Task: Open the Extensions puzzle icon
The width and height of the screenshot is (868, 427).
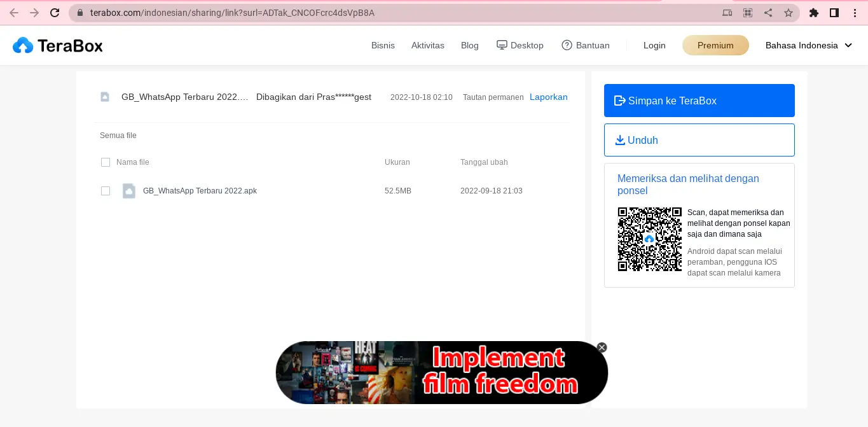Action: 814,13
